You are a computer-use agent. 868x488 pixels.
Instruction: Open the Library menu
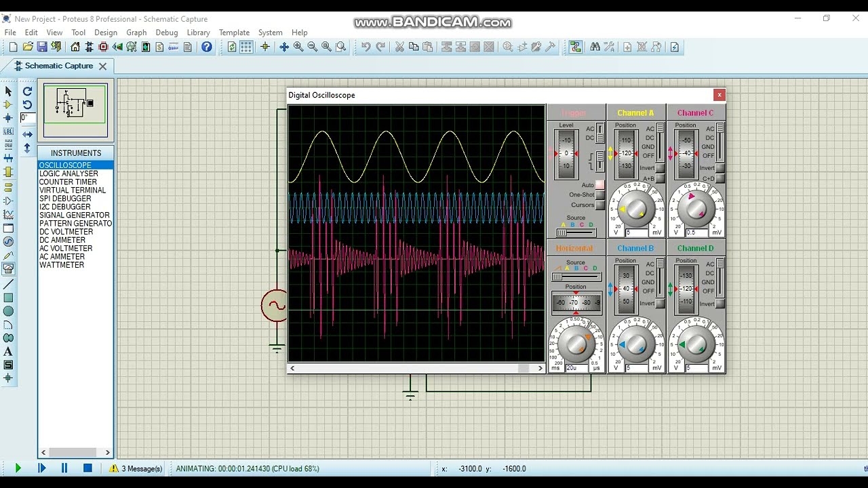[198, 33]
